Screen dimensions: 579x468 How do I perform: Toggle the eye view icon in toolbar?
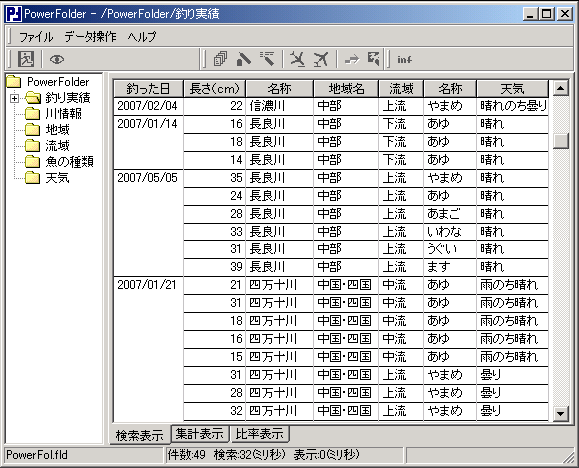(x=57, y=59)
